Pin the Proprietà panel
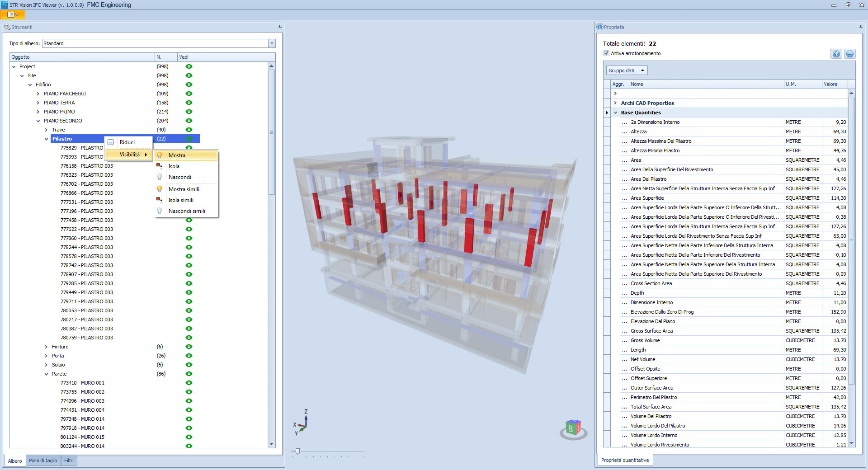The image size is (868, 470). point(861,27)
